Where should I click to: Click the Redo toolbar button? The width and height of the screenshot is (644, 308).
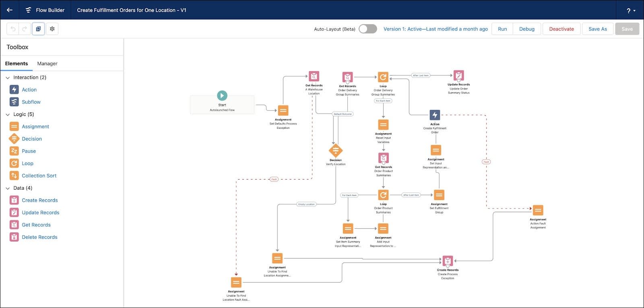(x=24, y=29)
